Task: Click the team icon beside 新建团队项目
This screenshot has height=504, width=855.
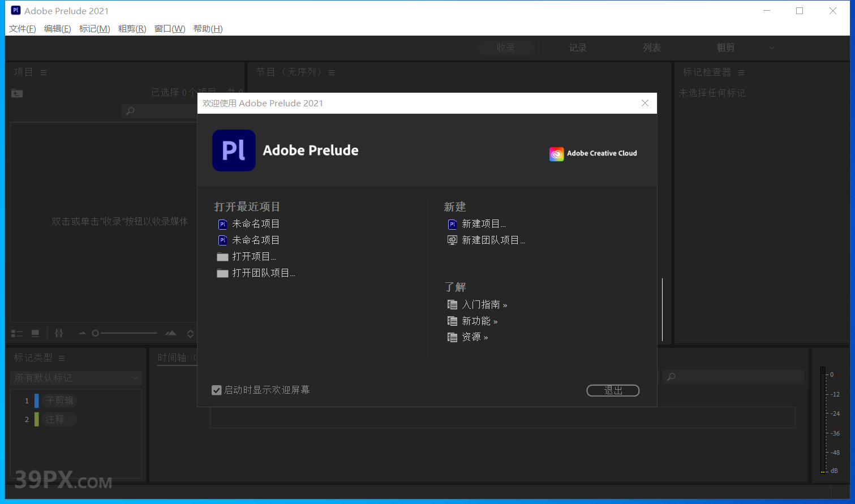Action: (452, 240)
